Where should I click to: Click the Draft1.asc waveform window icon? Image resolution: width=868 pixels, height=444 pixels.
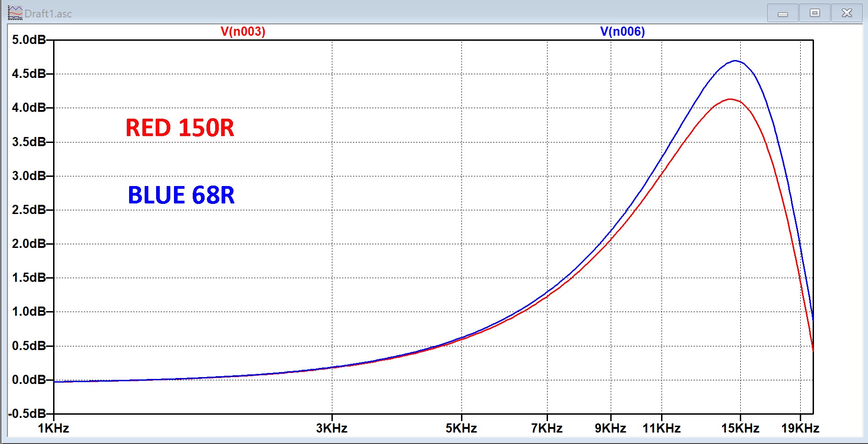(15, 13)
